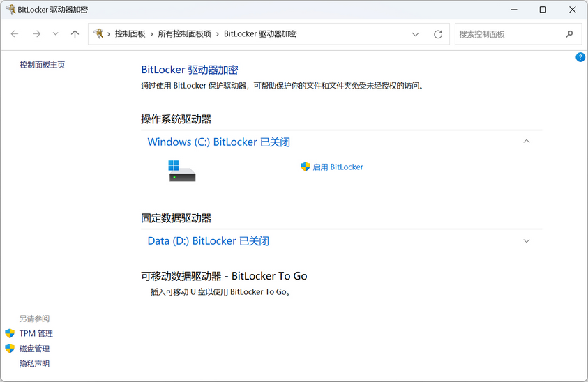Open TPM 管理 link

tap(36, 334)
